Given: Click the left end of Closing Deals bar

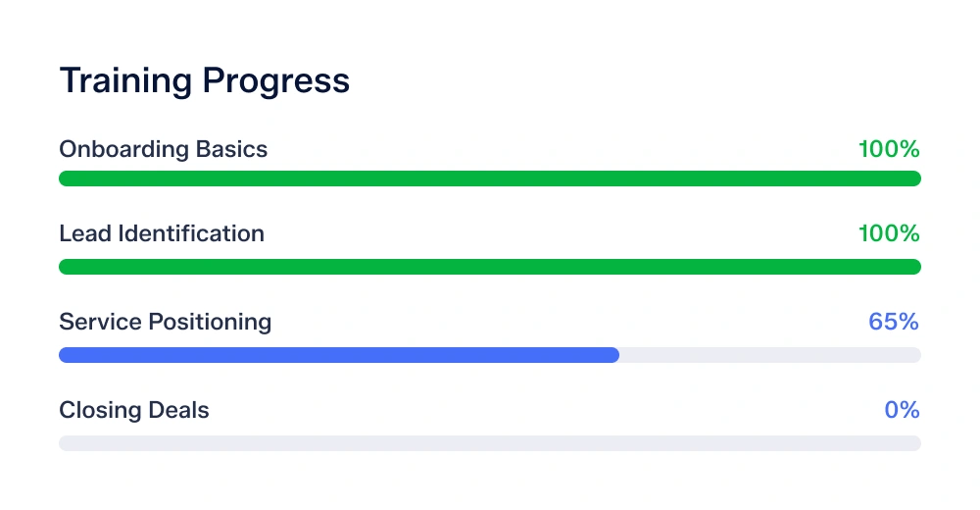Looking at the screenshot, I should (65, 443).
